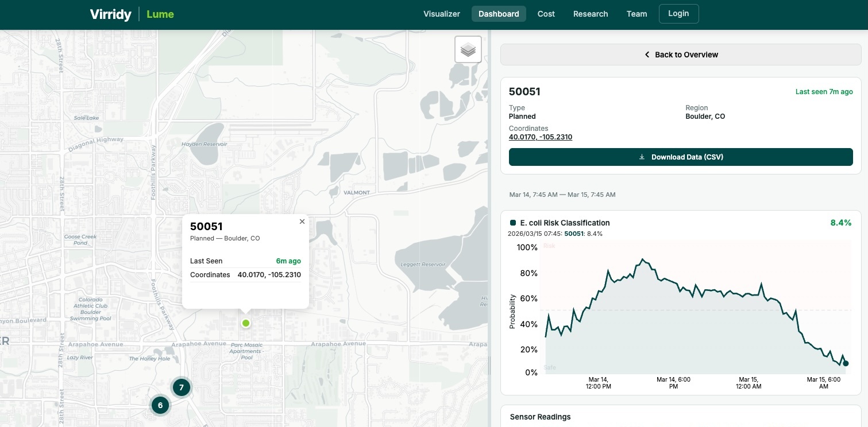Select the Research tab

591,14
